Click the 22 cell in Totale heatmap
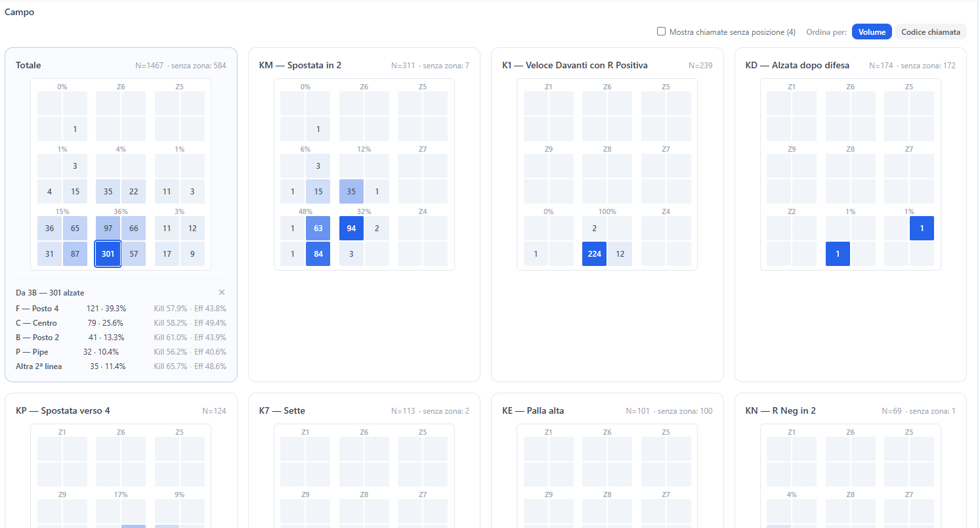The height and width of the screenshot is (528, 980). 134,192
